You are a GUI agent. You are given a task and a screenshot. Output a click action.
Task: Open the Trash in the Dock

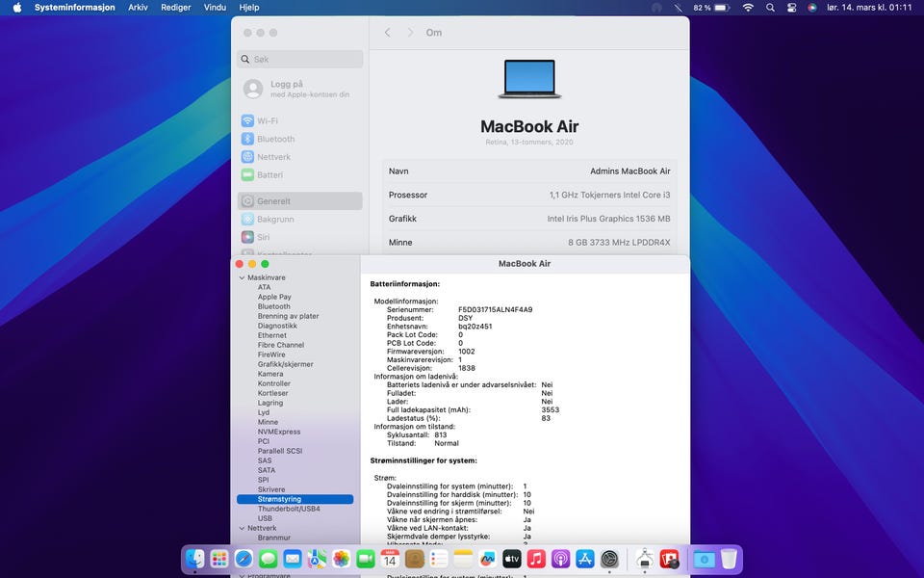tap(729, 559)
